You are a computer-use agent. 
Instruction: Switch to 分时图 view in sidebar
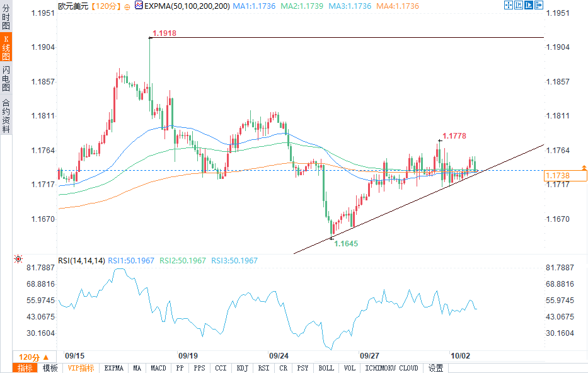(6, 16)
